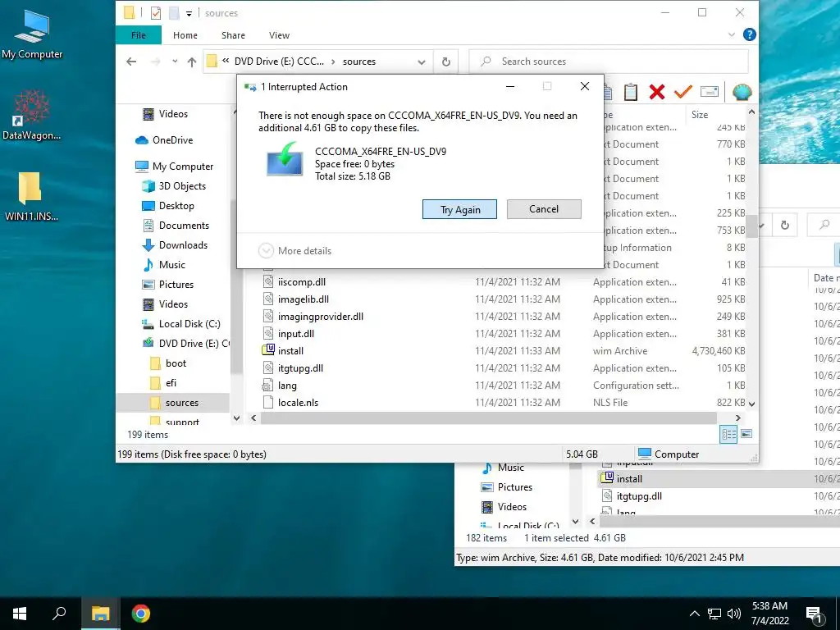Open the blue help question icon
Screen dimensions: 840x630
750,34
